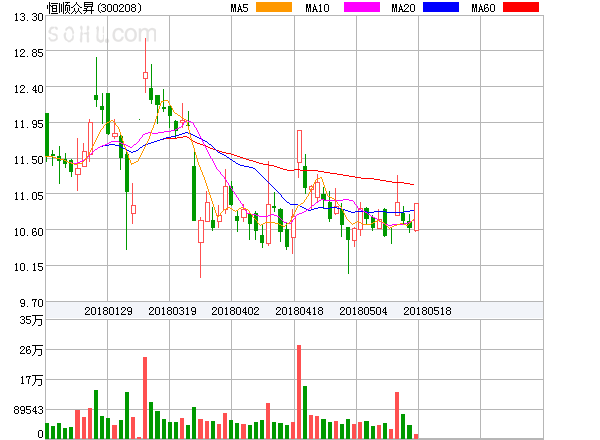Click the red MA60 legend swatch

521,7
